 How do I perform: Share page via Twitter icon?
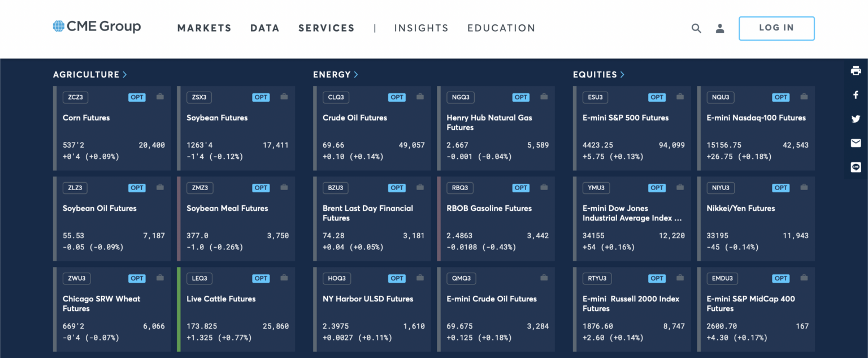pos(856,119)
